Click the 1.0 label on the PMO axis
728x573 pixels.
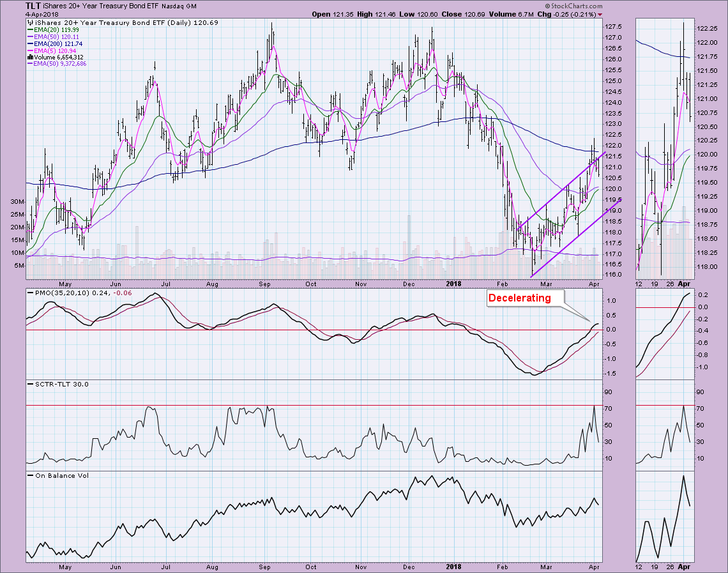click(612, 300)
